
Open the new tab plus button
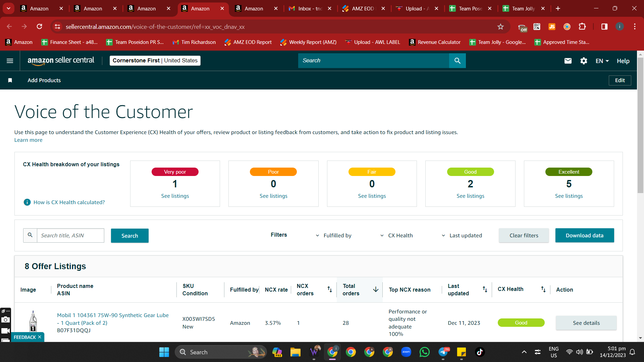[558, 8]
